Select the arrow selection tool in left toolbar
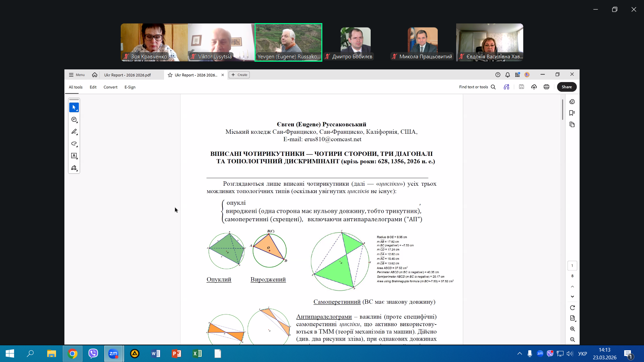The image size is (644, 362). tap(74, 108)
